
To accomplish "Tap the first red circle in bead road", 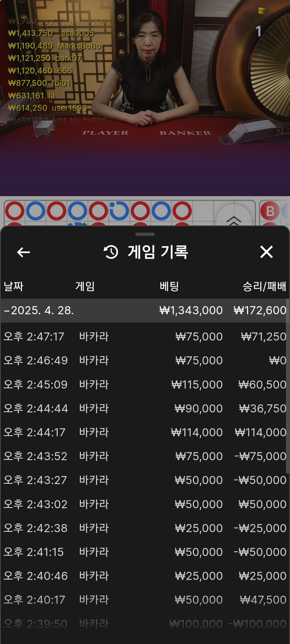I will (x=15, y=211).
